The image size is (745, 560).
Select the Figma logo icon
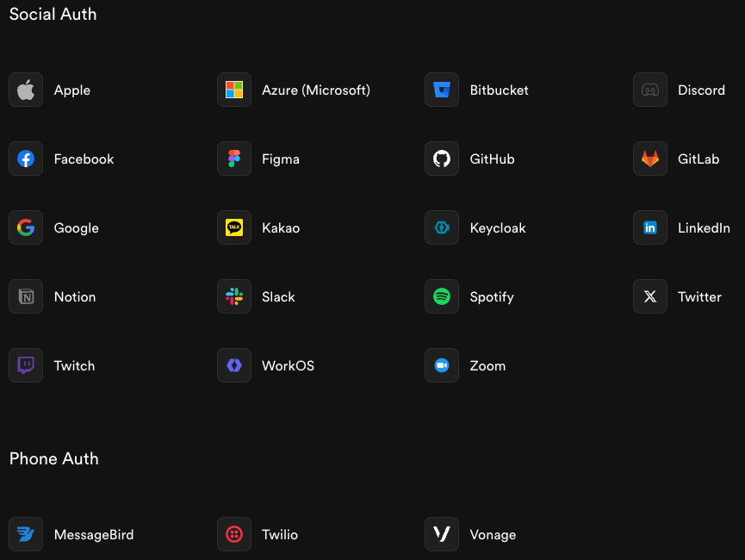[234, 159]
